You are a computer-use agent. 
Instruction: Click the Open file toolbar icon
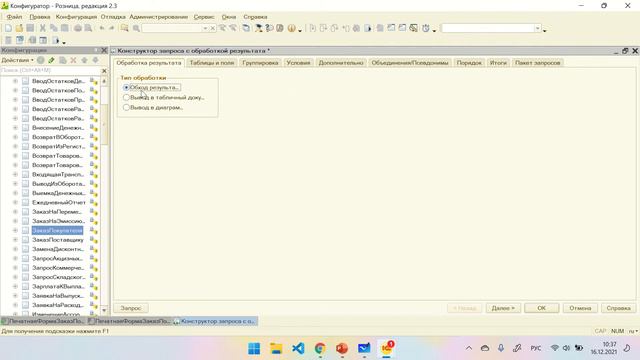pos(19,28)
